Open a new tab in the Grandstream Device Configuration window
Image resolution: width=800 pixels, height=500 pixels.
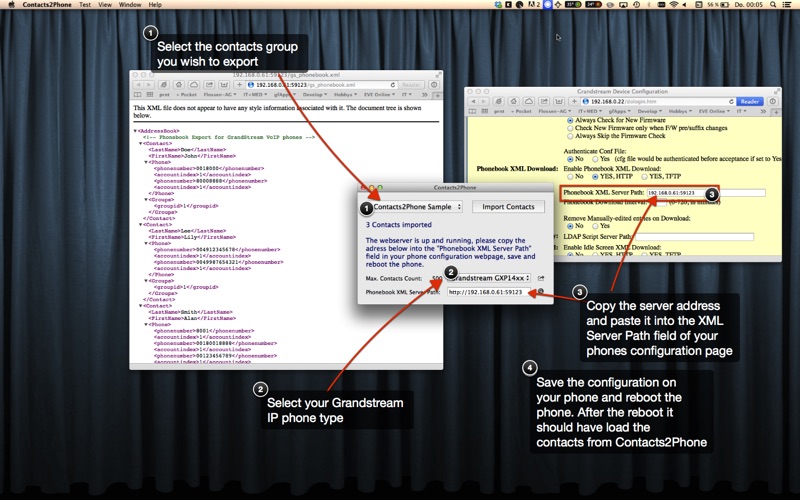click(x=776, y=111)
